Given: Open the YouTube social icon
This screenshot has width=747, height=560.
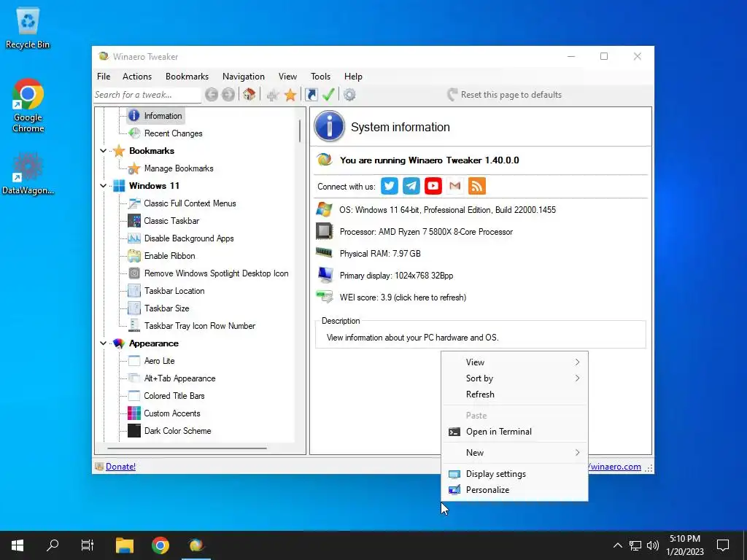Looking at the screenshot, I should coord(433,186).
